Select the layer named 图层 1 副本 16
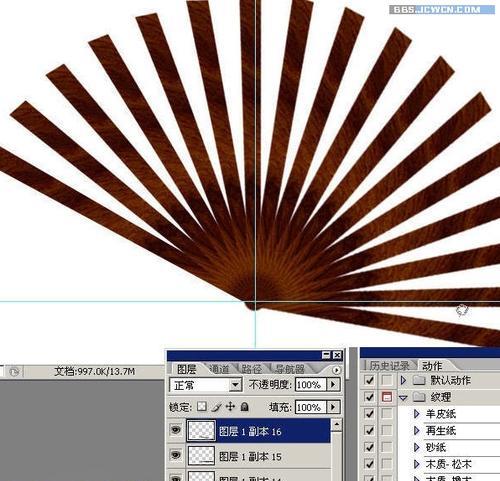This screenshot has height=481, width=500. pos(249,431)
